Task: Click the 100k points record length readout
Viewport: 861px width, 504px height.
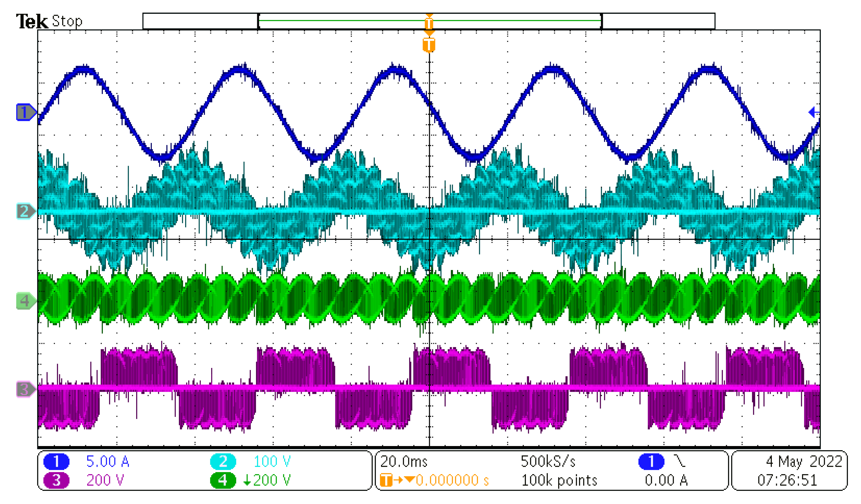Action: coord(559,481)
